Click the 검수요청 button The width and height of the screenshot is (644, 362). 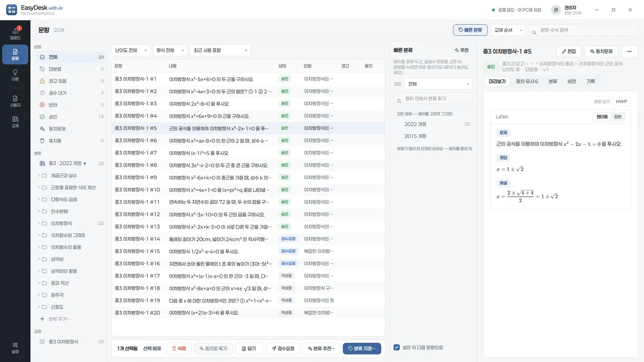[283, 349]
